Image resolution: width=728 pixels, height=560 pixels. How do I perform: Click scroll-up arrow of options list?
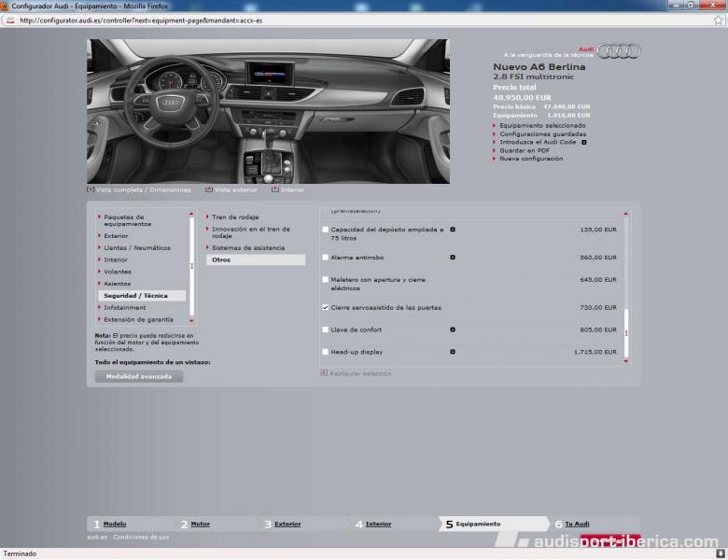coord(626,214)
